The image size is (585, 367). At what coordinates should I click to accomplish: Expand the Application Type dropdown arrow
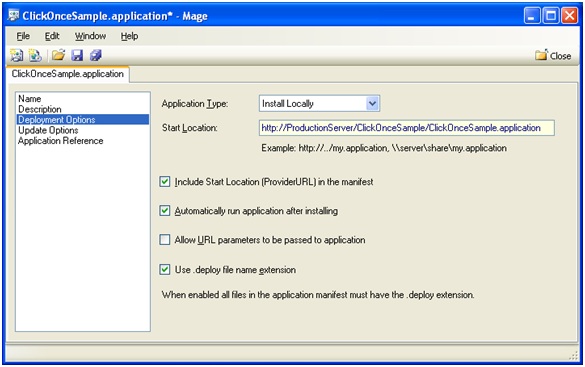pos(372,103)
